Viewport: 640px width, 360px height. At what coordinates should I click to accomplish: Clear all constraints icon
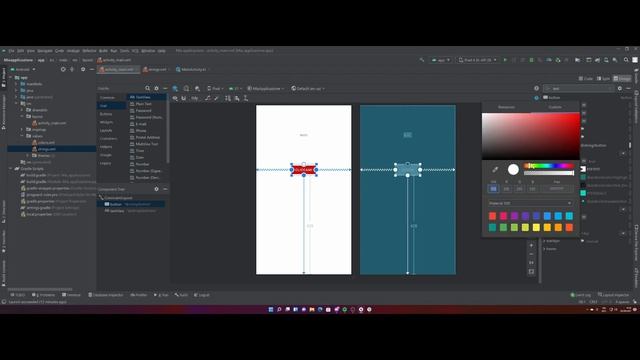tap(208, 98)
